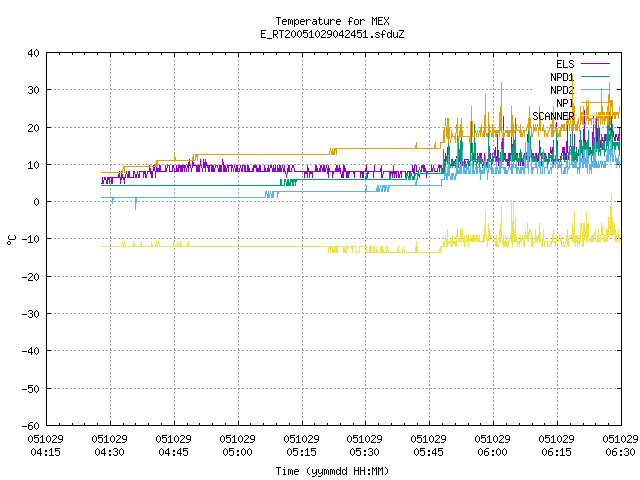This screenshot has height=480, width=640.
Task: Click the x-axis tick label 05:15
Action: (x=302, y=452)
